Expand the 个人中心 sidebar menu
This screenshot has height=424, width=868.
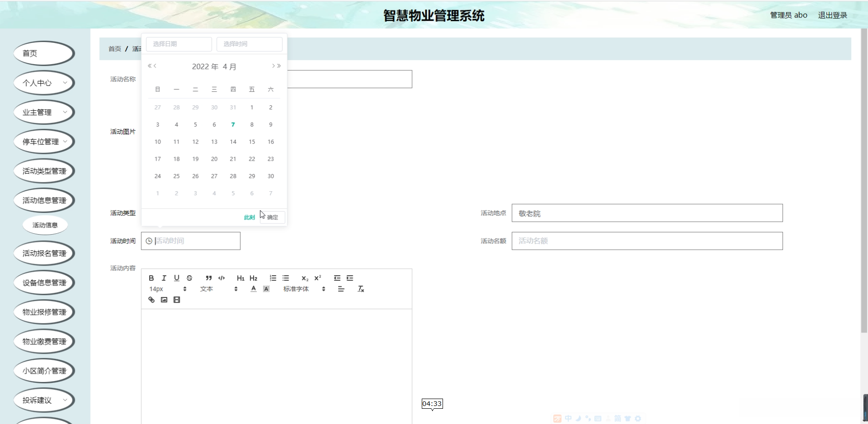click(x=44, y=83)
